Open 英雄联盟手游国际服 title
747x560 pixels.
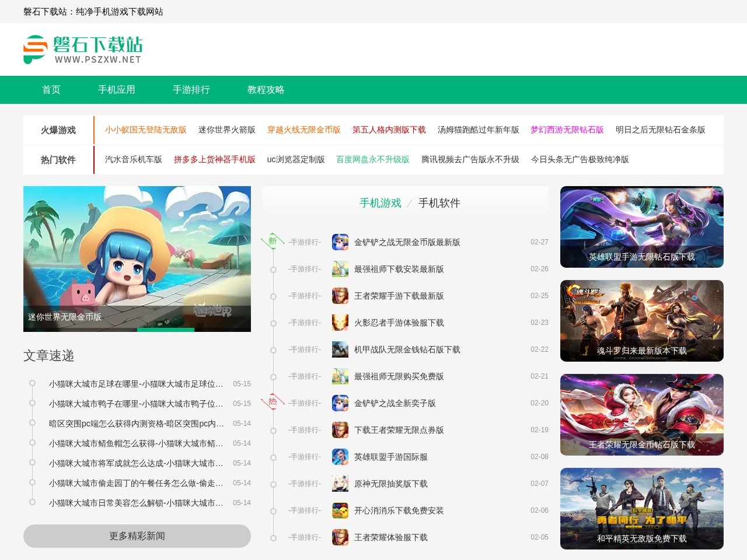click(391, 457)
